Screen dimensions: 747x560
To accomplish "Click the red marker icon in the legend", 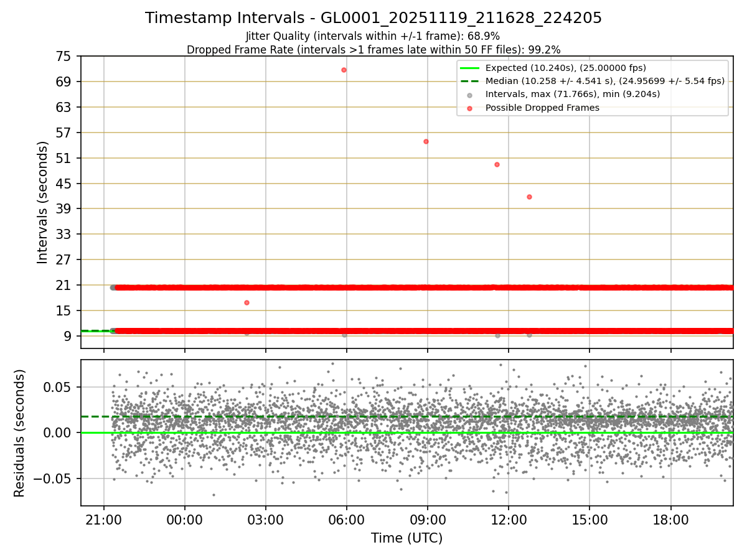I will coord(469,108).
